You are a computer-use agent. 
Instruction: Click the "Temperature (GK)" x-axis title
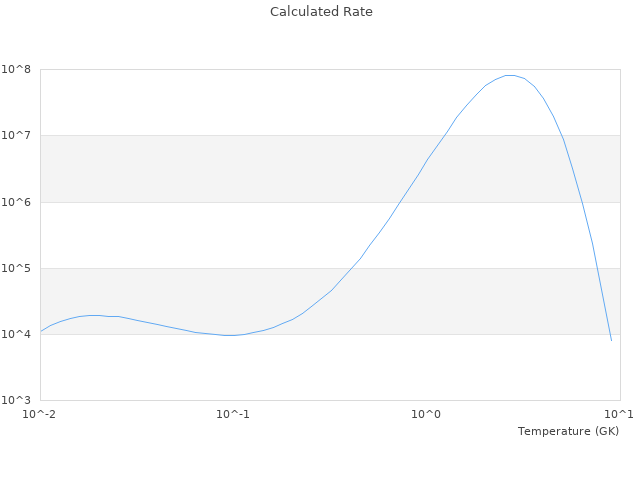tap(568, 431)
